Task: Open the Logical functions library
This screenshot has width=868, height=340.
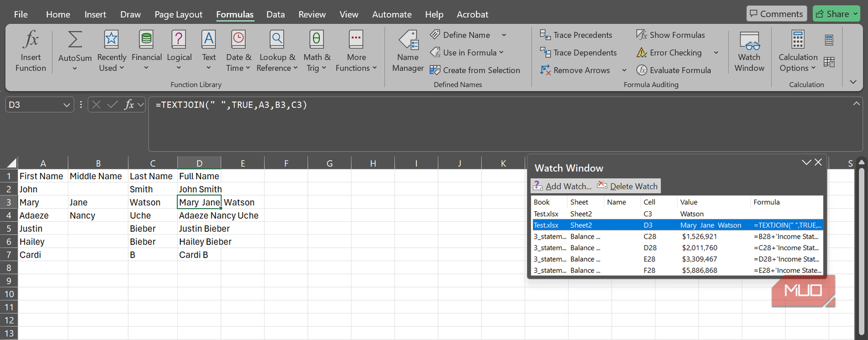Action: 179,51
